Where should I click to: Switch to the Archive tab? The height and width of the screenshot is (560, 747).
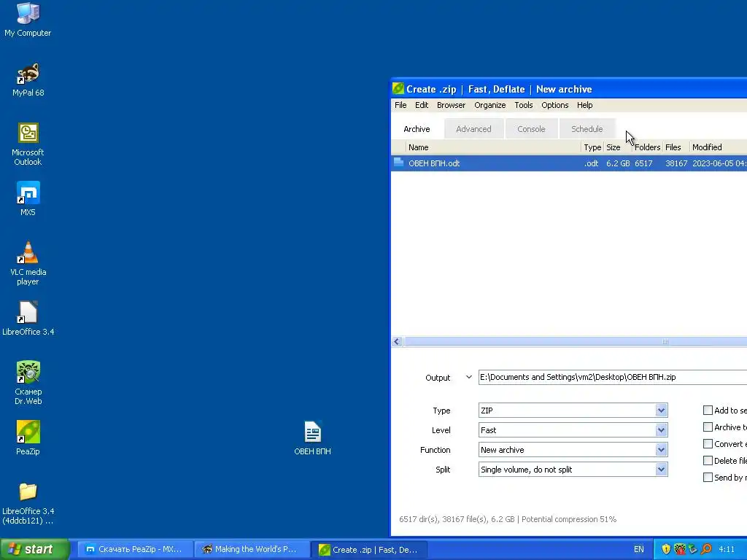417,129
